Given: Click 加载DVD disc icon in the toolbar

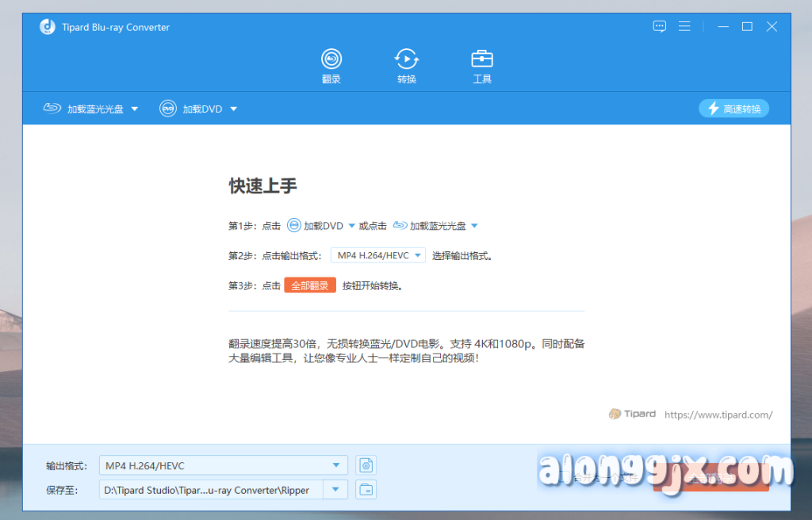Looking at the screenshot, I should tap(167, 109).
